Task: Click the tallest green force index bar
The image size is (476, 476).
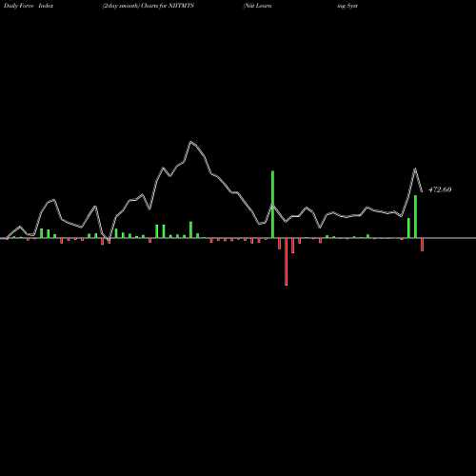Action: coord(272,205)
